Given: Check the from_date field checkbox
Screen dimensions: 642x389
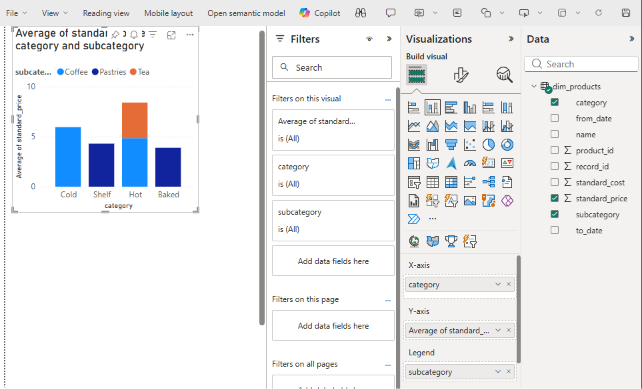Looking at the screenshot, I should click(x=554, y=118).
